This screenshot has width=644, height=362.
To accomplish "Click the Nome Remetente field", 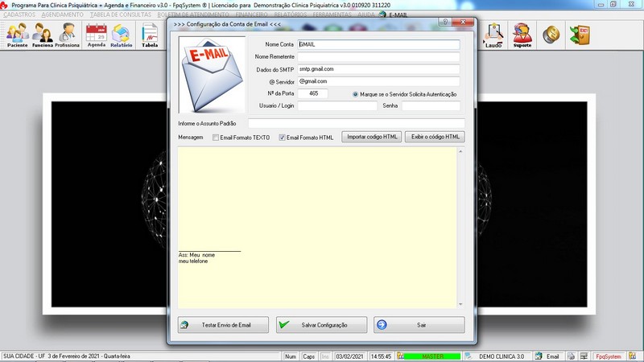I will [x=378, y=56].
